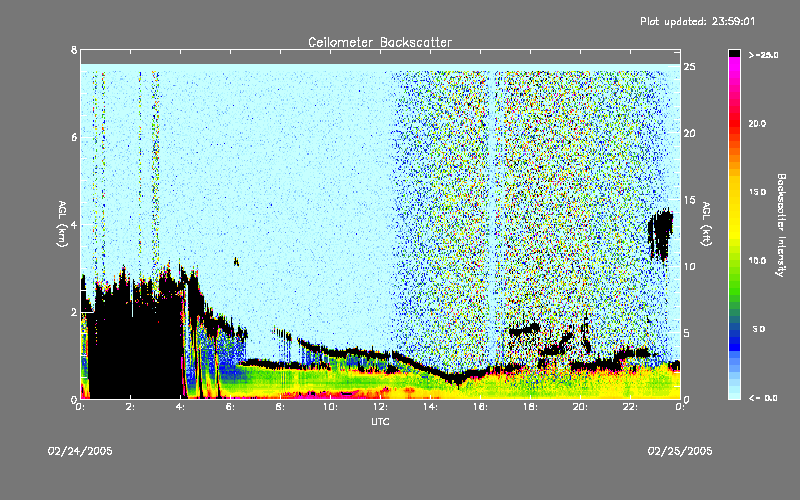
Task: Click the end date 02/25/2005
Action: (680, 451)
